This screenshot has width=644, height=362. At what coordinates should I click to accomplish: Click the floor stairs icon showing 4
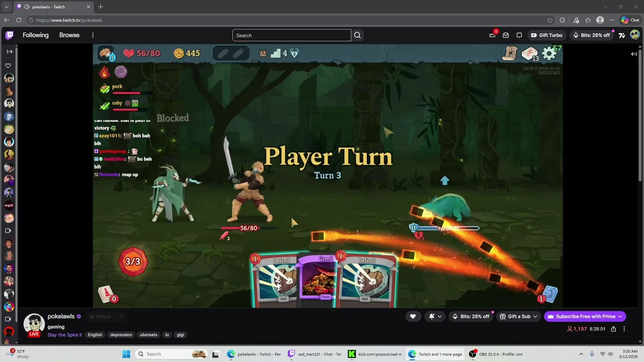click(279, 53)
